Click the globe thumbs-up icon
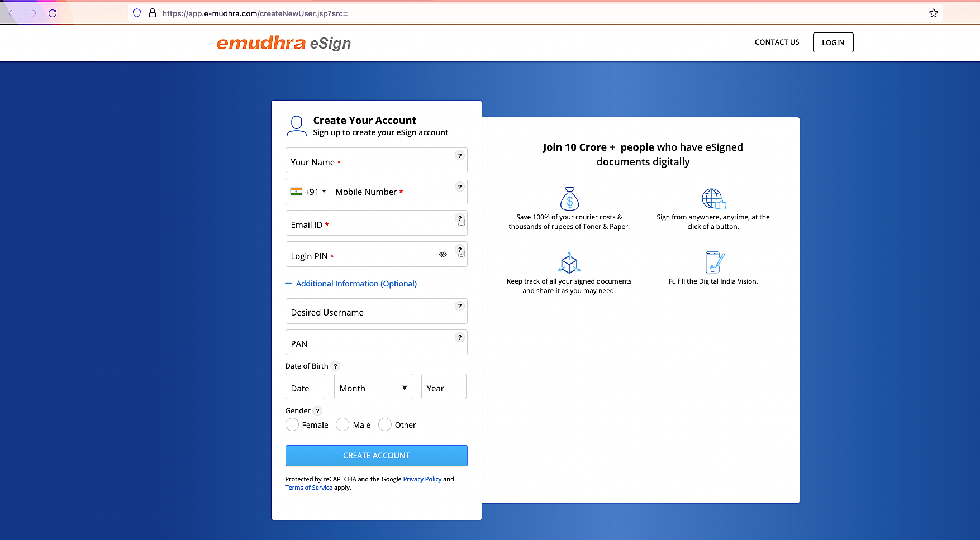 (713, 199)
